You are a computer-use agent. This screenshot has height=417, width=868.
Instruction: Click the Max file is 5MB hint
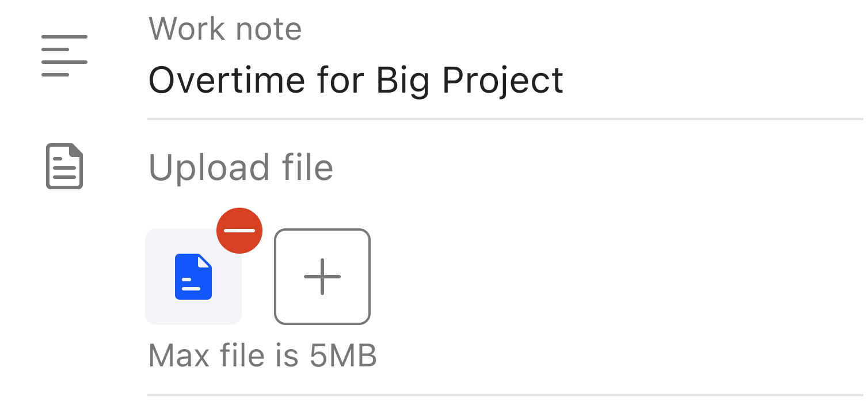pos(262,356)
